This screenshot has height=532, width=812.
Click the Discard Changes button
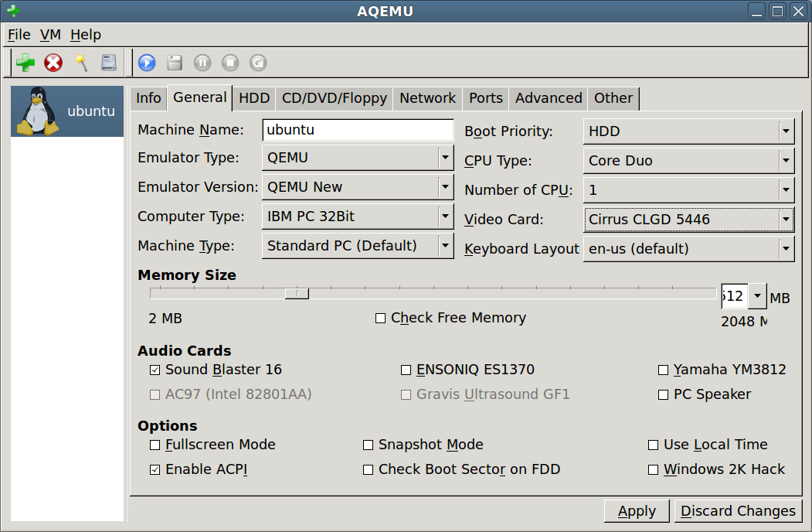coord(738,511)
